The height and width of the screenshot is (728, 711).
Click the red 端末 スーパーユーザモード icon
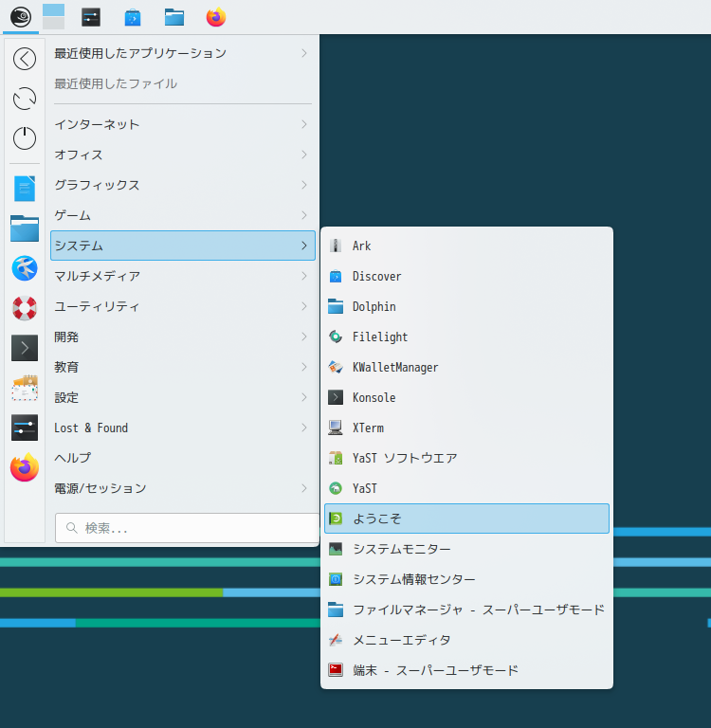point(336,670)
